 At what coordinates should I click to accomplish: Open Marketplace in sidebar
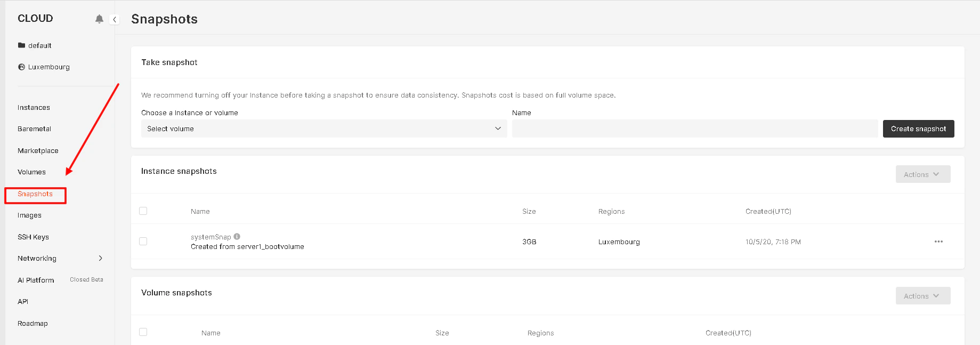38,150
